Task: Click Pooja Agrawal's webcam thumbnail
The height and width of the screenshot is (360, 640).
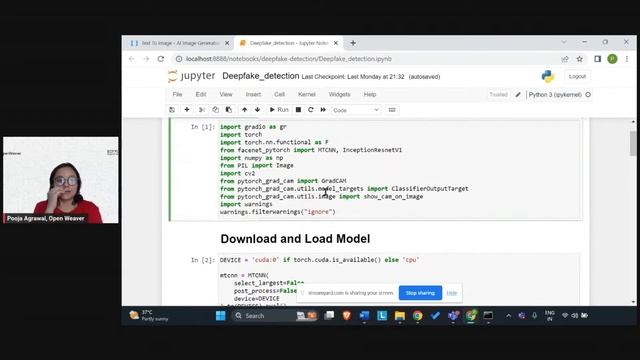Action: pyautogui.click(x=61, y=180)
